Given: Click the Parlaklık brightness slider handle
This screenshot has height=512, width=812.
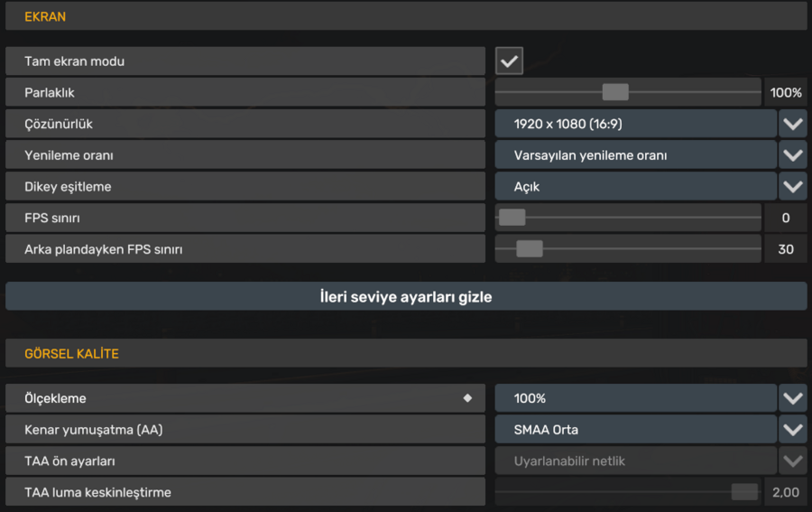Looking at the screenshot, I should coord(615,92).
